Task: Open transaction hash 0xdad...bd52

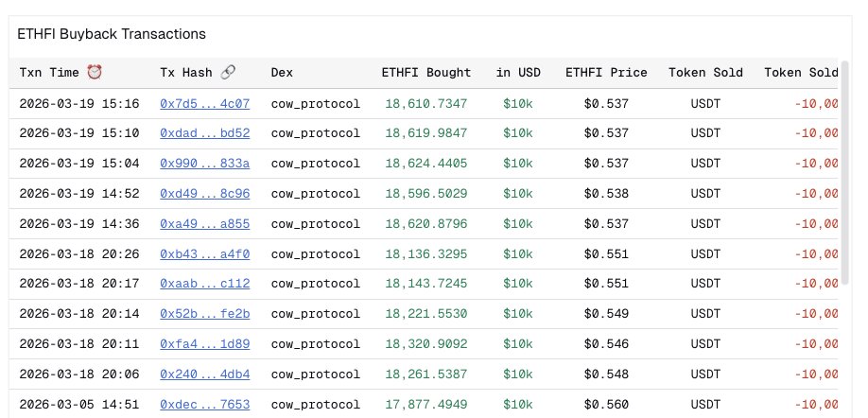Action: 204,133
